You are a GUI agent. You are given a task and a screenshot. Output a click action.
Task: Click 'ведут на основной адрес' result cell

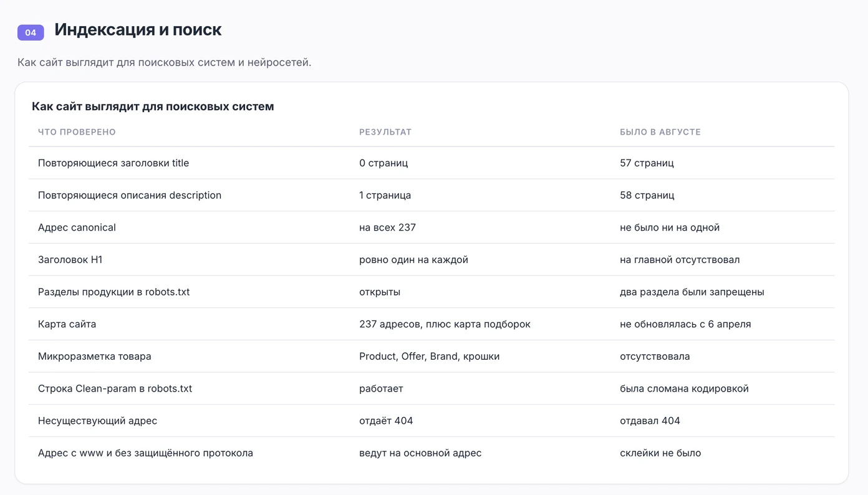point(420,453)
